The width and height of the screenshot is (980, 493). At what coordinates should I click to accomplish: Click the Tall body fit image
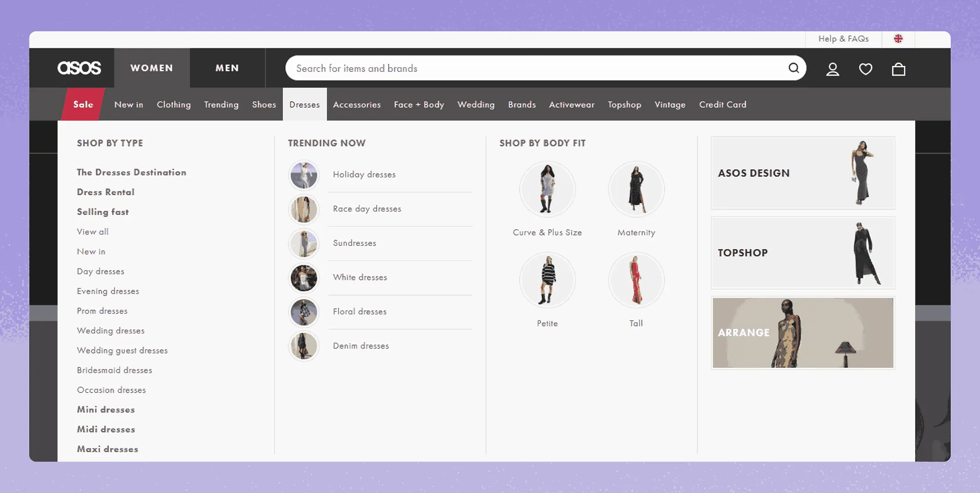[x=636, y=280]
